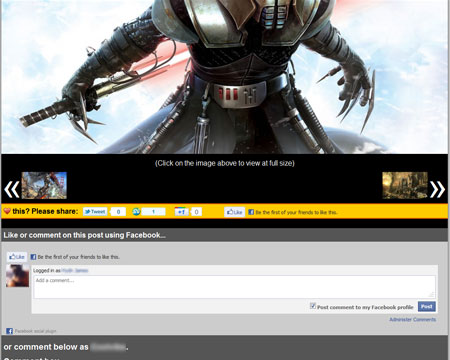
Task: Click the Google +1 button
Action: (x=181, y=212)
